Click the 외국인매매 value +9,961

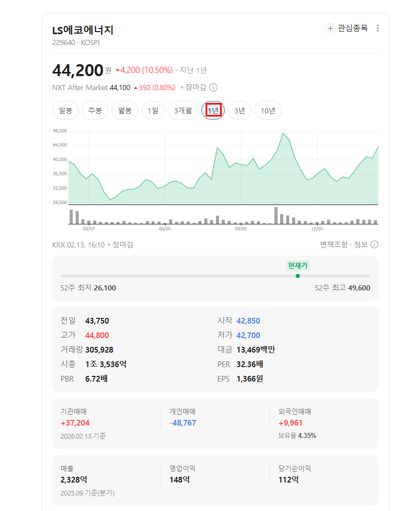[x=291, y=423]
